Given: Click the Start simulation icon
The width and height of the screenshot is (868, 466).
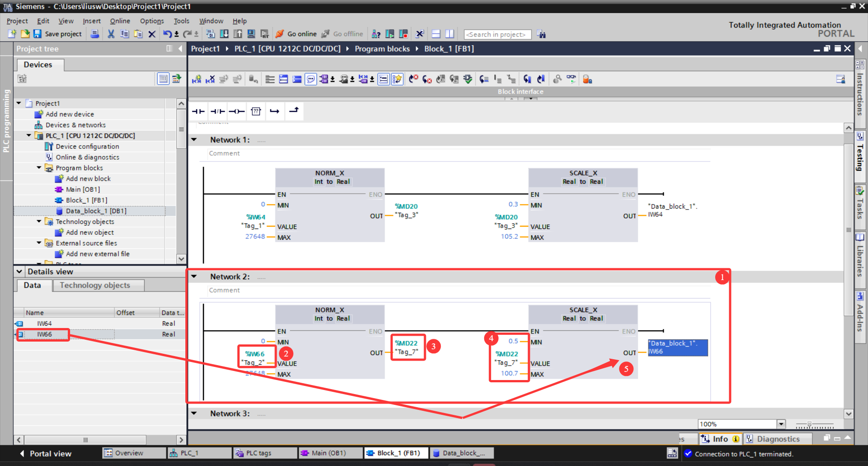Looking at the screenshot, I should coord(251,34).
